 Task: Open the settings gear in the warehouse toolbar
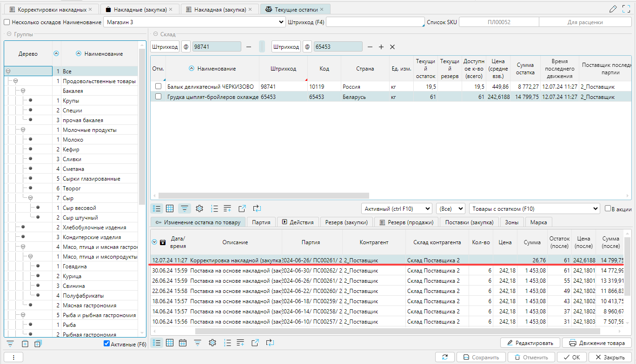coord(199,208)
